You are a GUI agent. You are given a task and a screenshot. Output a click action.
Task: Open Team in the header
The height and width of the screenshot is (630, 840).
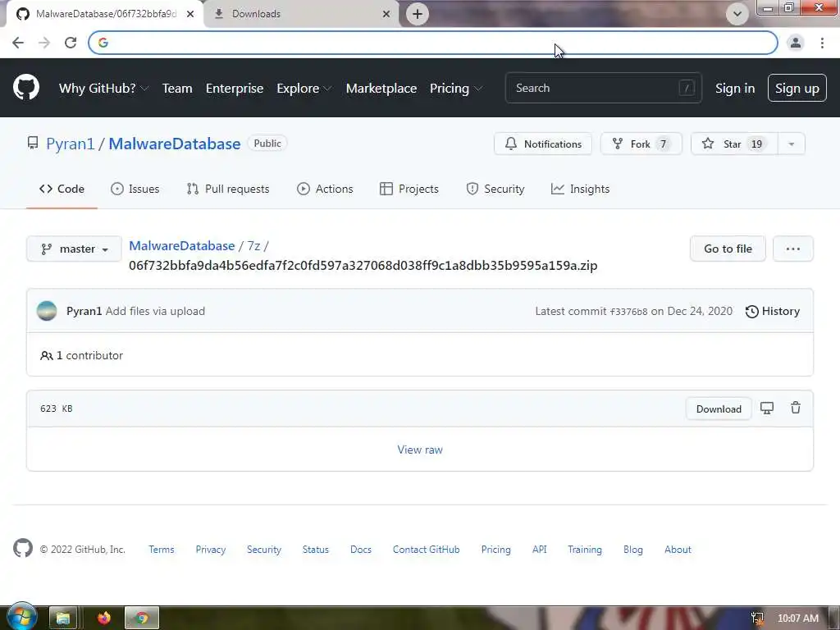[x=177, y=89]
